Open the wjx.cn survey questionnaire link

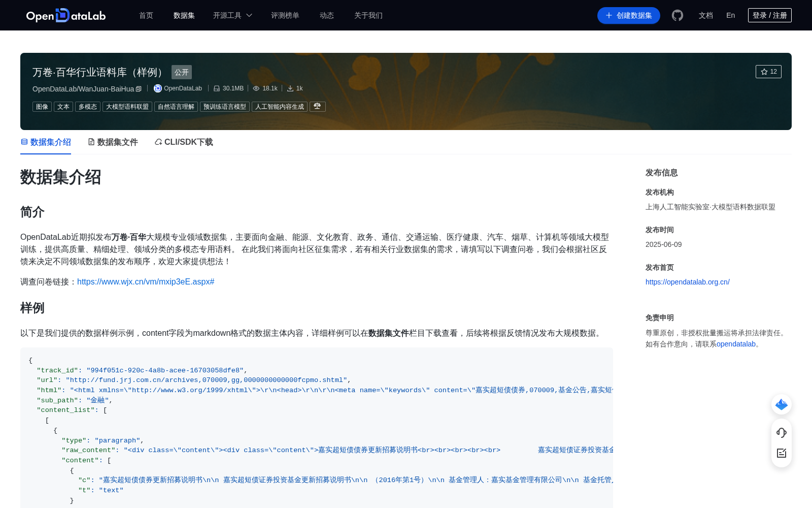146,282
